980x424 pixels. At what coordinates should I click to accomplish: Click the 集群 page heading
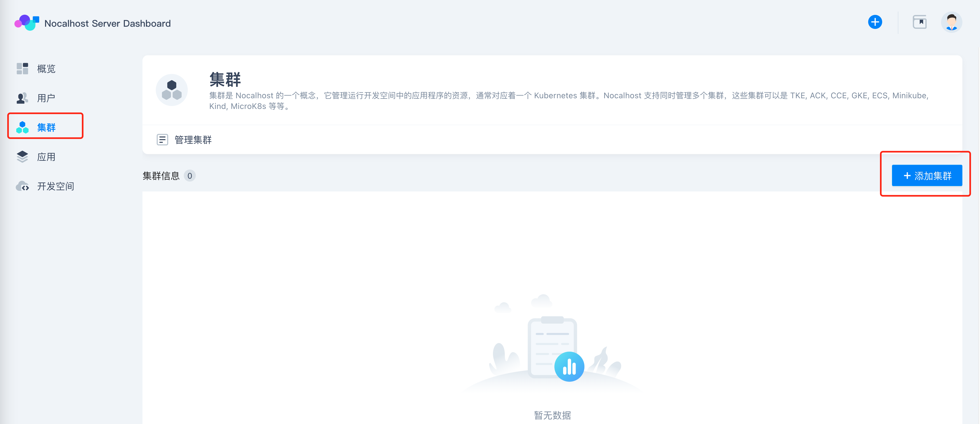click(x=225, y=79)
